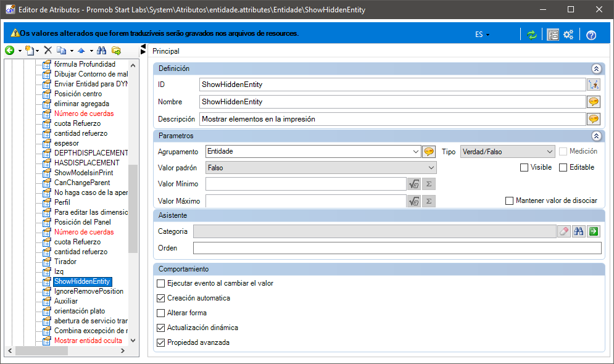Enable Ejecutar evento al cambiar el valor

click(x=160, y=283)
